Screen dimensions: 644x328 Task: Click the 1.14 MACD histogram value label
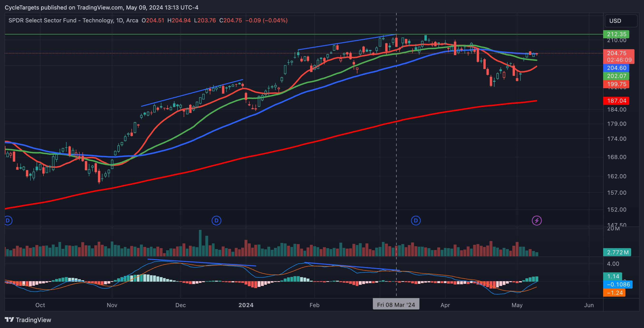pyautogui.click(x=613, y=276)
